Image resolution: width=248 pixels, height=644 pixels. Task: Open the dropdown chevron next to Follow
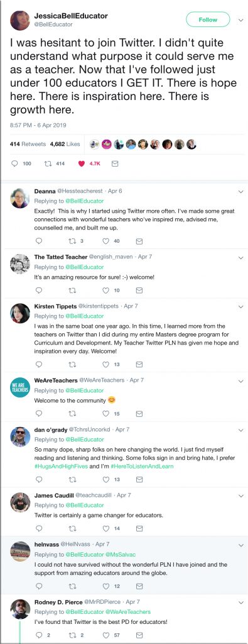240,19
